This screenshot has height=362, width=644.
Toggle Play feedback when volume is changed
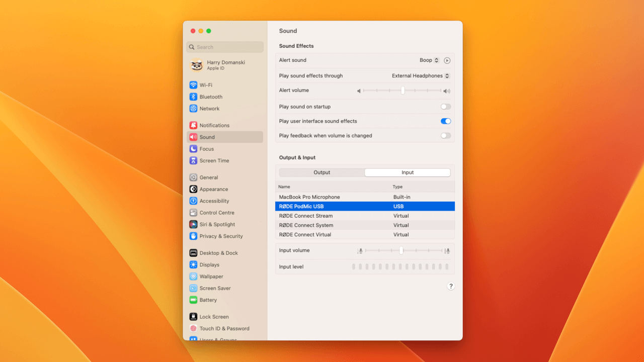tap(445, 136)
